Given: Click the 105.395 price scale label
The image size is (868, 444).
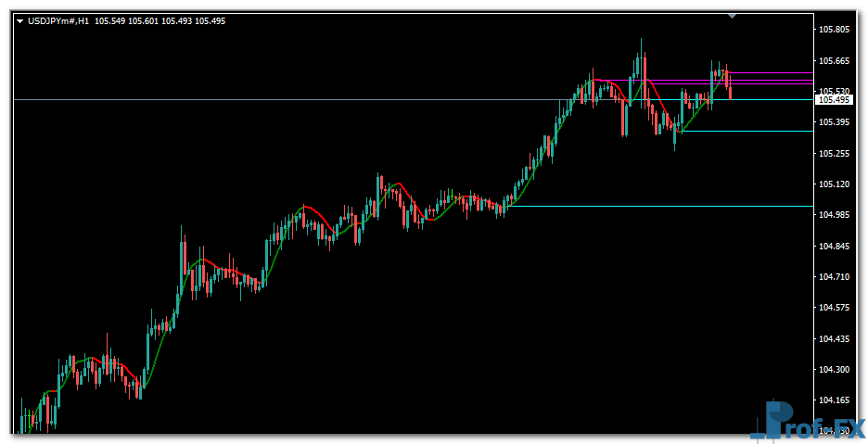Looking at the screenshot, I should coord(835,122).
